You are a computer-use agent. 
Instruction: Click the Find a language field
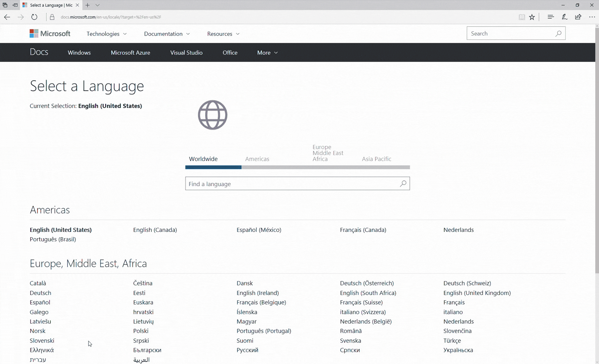pyautogui.click(x=297, y=184)
